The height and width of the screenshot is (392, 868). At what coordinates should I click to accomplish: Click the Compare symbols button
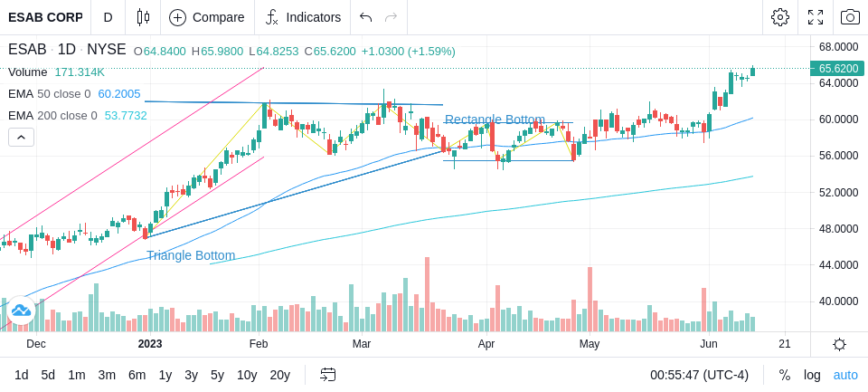click(207, 17)
